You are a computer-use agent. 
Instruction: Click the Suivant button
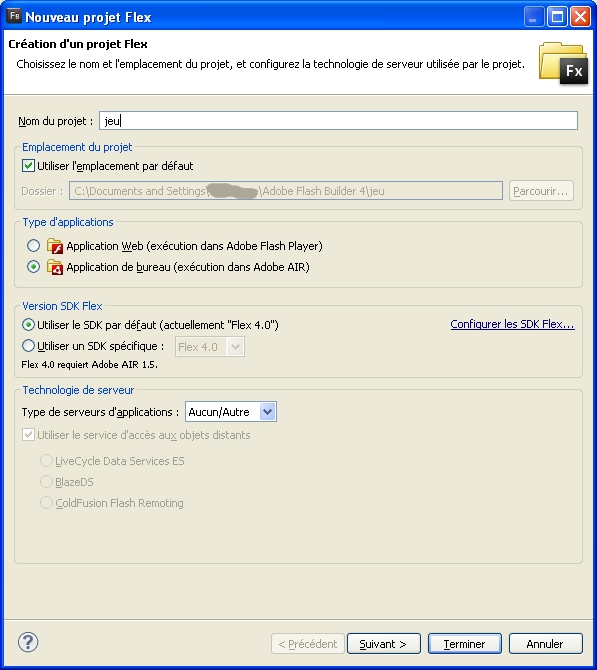click(x=384, y=644)
